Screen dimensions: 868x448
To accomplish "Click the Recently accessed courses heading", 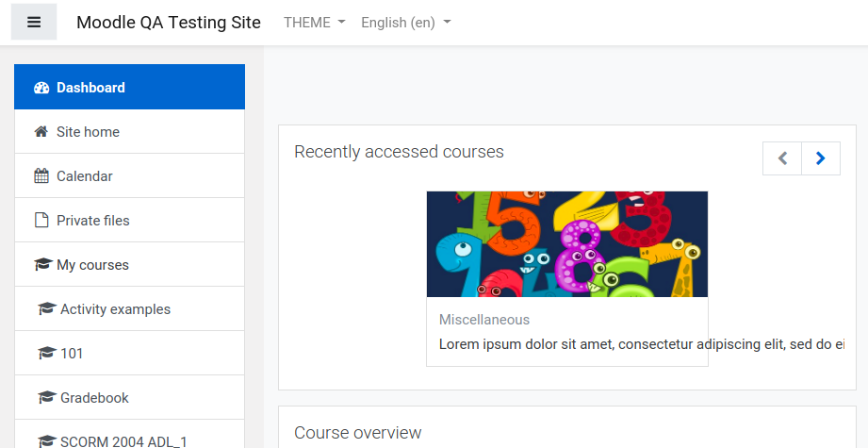I will [x=399, y=152].
